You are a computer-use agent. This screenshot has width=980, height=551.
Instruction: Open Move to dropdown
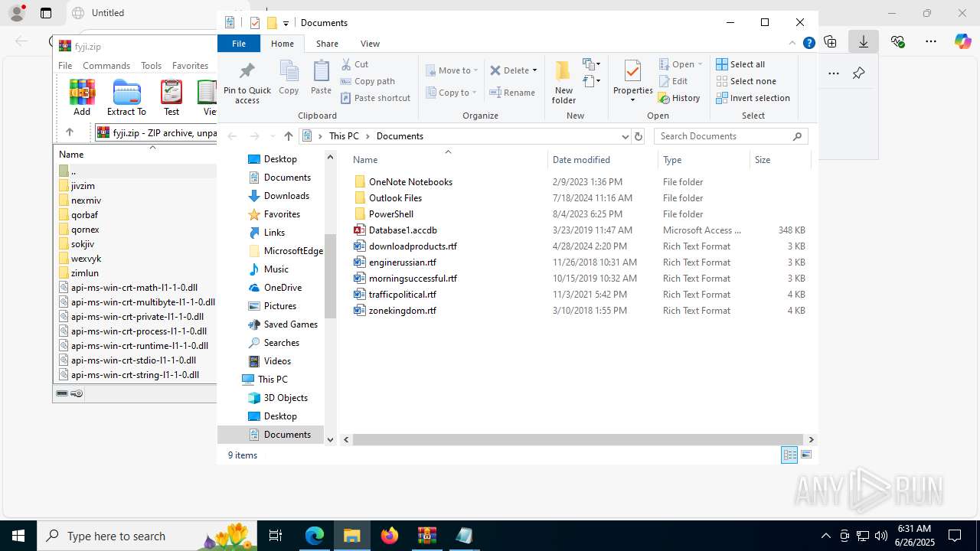point(452,70)
